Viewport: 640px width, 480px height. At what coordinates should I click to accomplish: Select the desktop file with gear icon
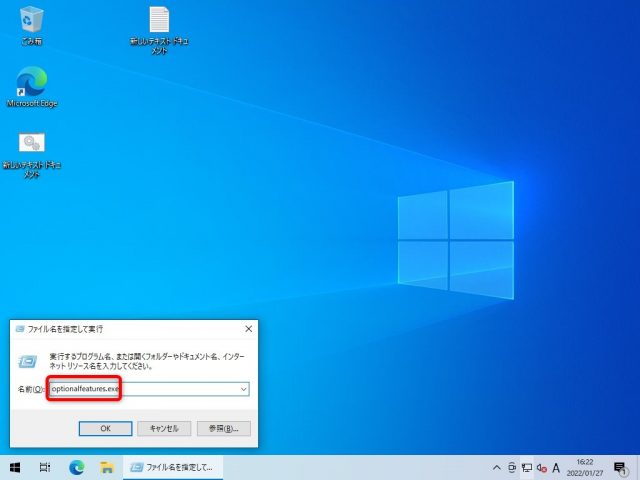coord(32,145)
